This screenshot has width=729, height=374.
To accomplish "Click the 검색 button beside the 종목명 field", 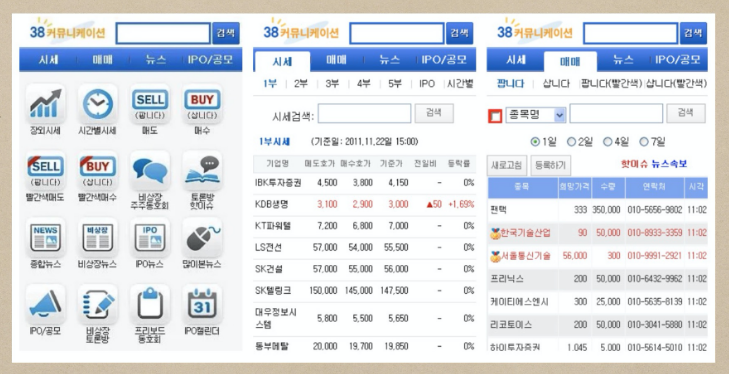I will tap(686, 114).
